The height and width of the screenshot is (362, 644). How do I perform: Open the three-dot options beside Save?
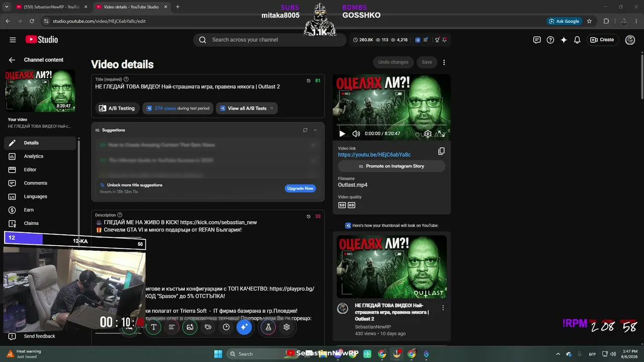(x=444, y=62)
